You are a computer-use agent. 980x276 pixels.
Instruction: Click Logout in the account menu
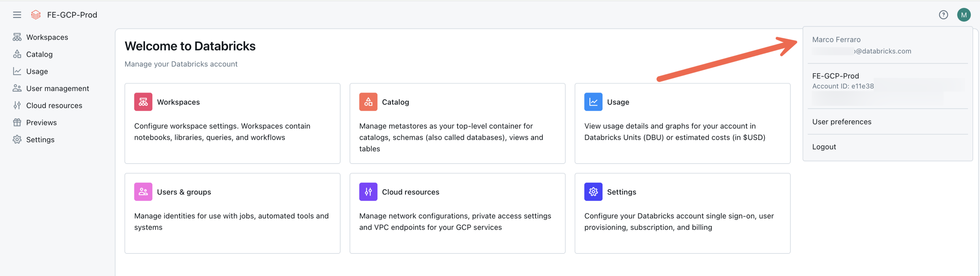click(x=824, y=147)
